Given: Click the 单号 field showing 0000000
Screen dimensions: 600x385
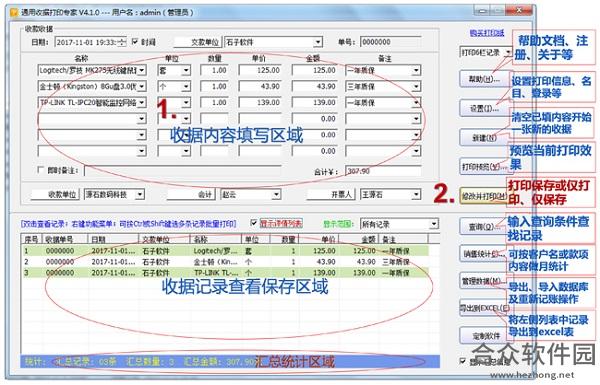Looking at the screenshot, I should click(x=391, y=42).
